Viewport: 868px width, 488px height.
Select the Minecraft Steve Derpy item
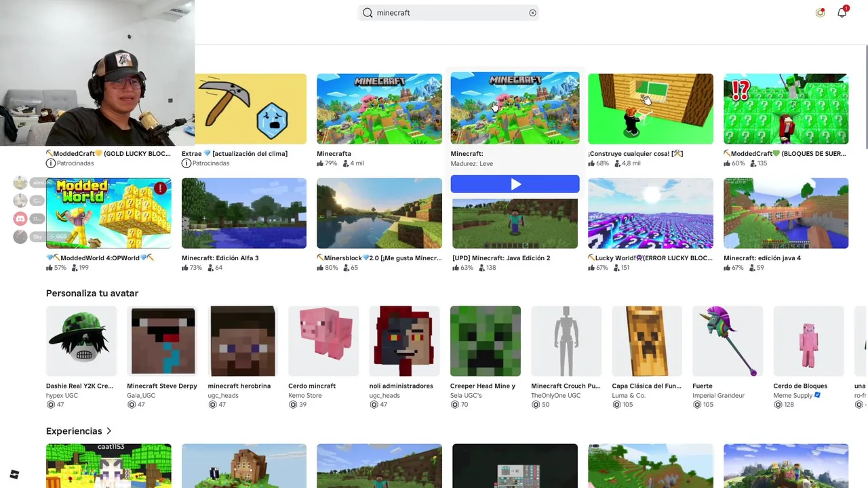(x=162, y=341)
